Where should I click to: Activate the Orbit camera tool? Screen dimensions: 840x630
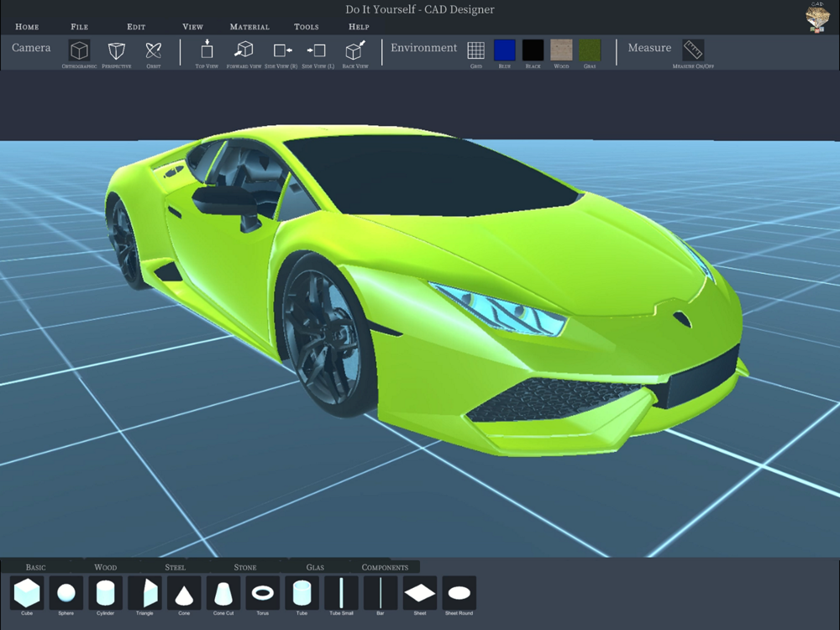pos(153,50)
